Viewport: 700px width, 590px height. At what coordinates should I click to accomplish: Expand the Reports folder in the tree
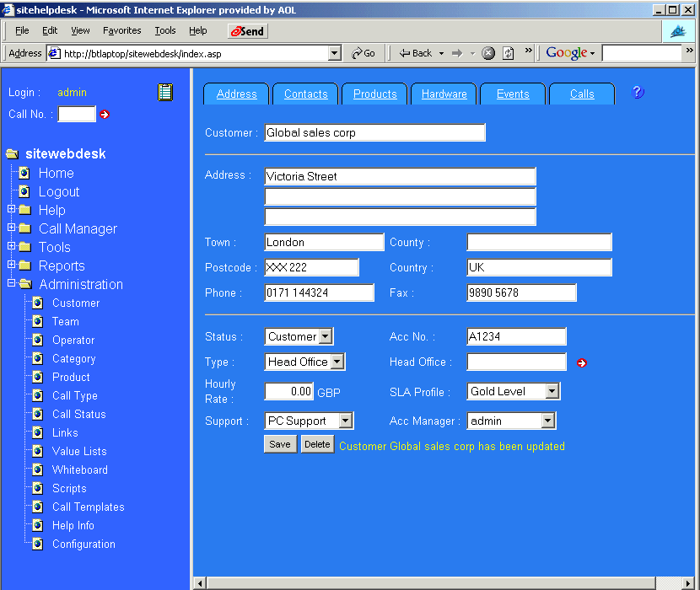click(x=12, y=264)
